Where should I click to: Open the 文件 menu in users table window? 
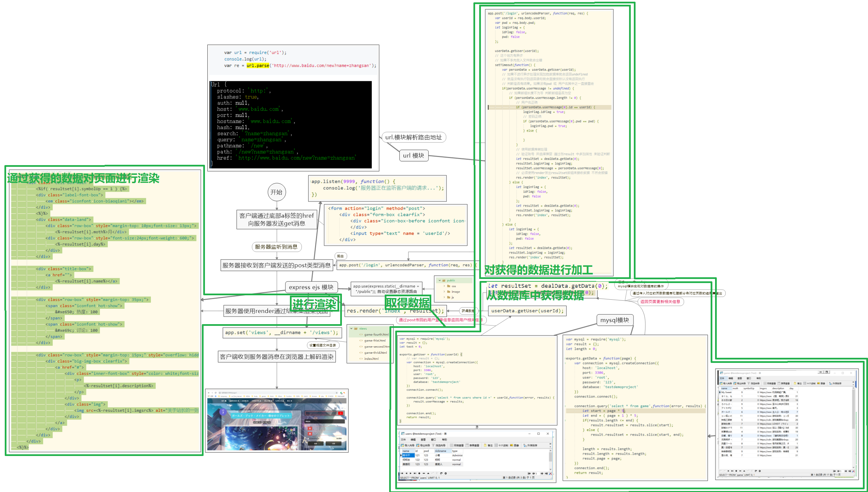tap(403, 439)
